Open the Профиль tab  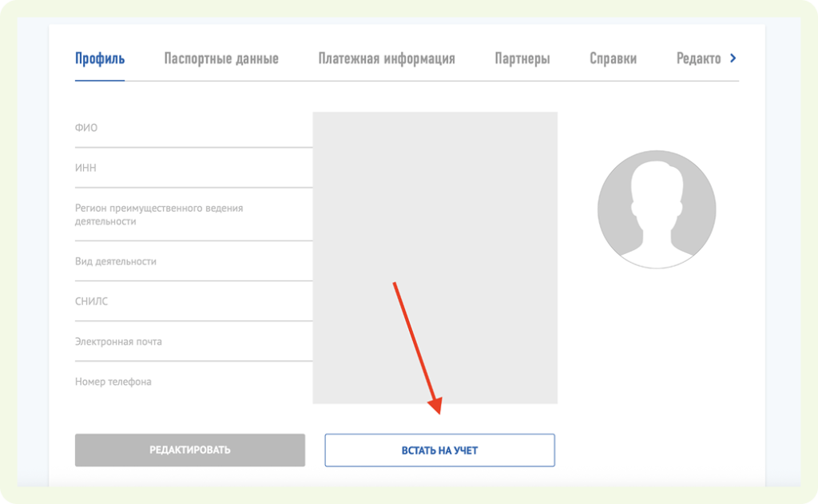pyautogui.click(x=100, y=58)
